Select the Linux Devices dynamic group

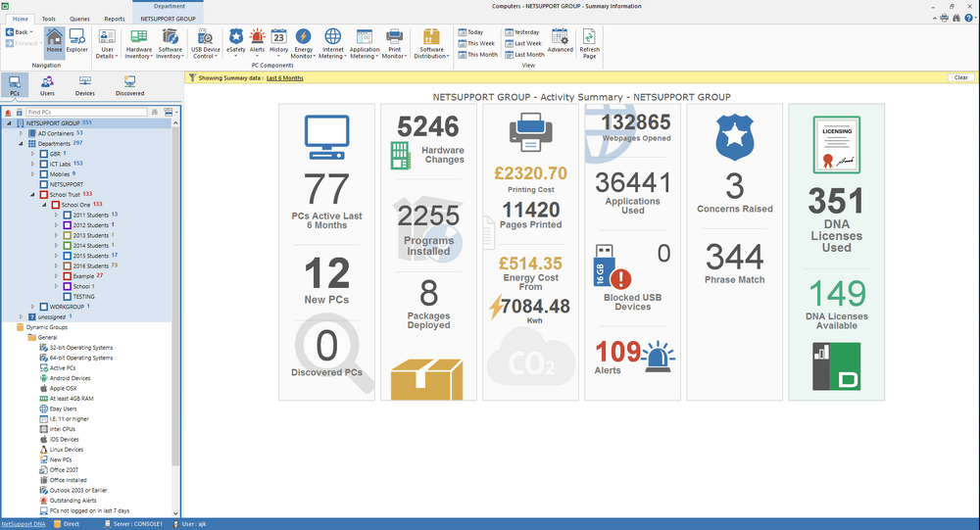coord(61,450)
